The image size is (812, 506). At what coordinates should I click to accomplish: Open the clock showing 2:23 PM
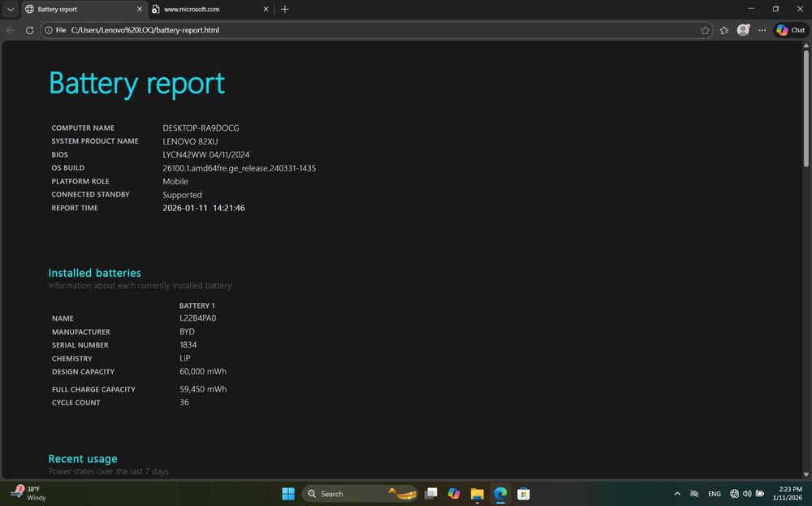point(787,493)
